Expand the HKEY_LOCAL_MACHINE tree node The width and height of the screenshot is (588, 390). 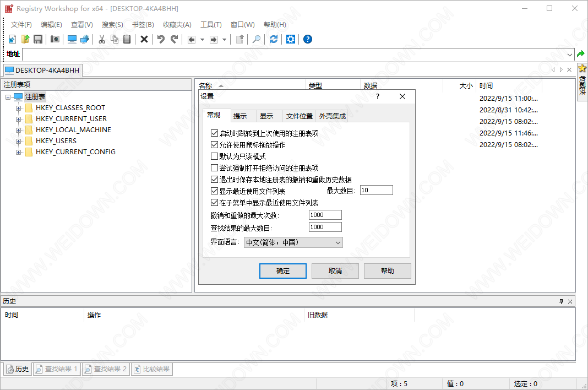point(19,130)
